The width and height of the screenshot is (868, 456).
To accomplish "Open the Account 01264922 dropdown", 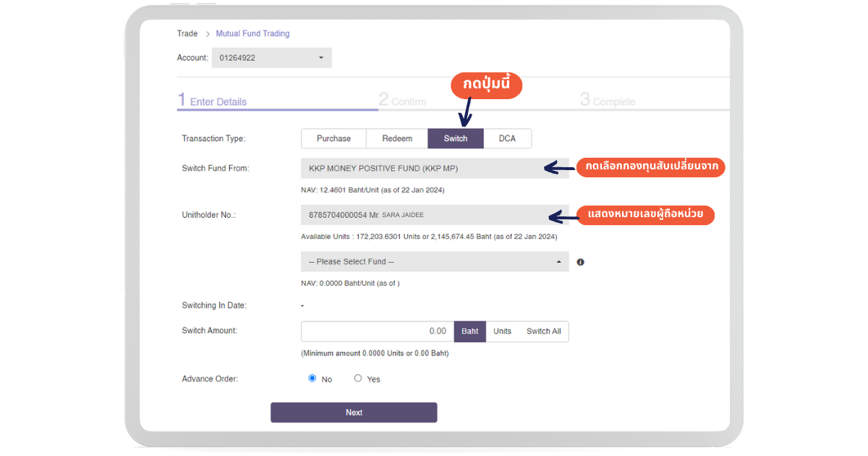I will 271,58.
